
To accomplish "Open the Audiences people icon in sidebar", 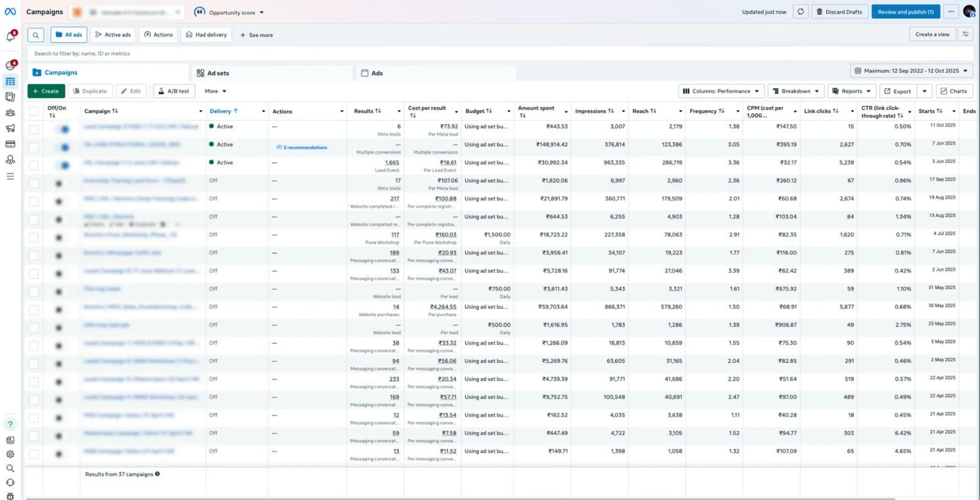I will pos(10,113).
